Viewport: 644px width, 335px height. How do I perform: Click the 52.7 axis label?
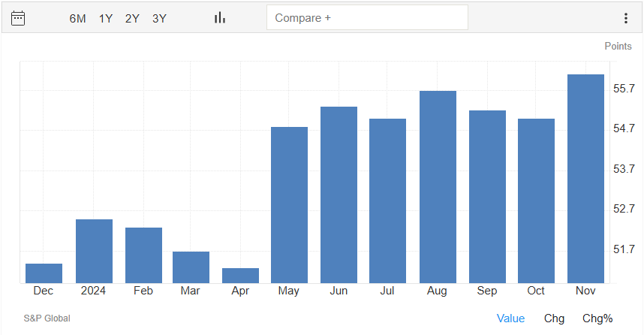coord(624,209)
